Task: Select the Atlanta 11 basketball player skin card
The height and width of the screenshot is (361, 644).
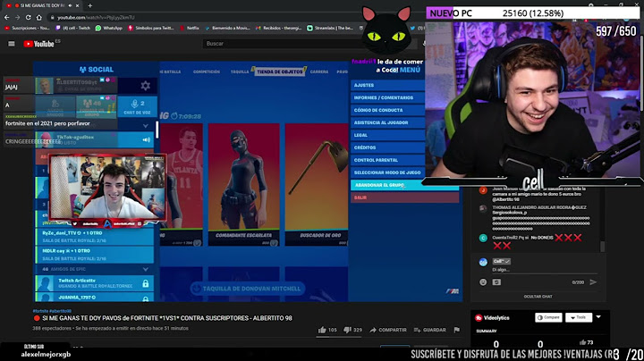Action: (181, 185)
